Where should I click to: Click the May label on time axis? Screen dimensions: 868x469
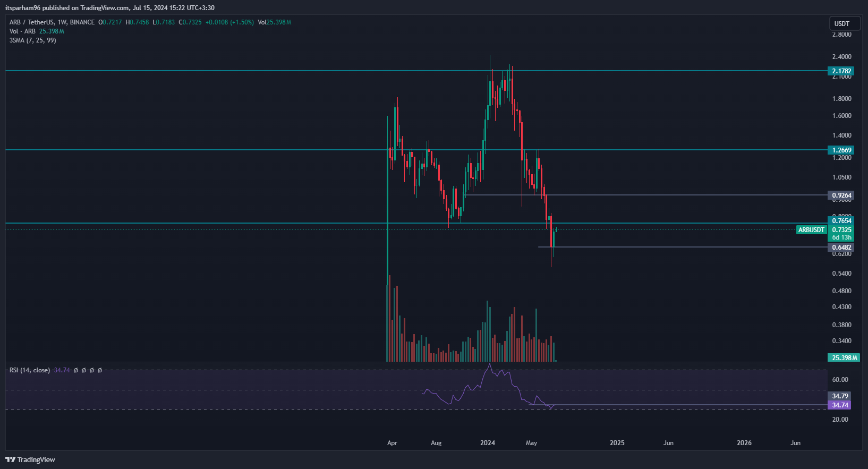coord(532,442)
